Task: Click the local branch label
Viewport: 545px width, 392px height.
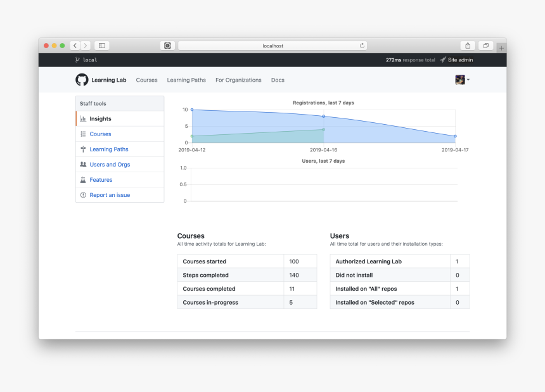Action: pyautogui.click(x=90, y=60)
